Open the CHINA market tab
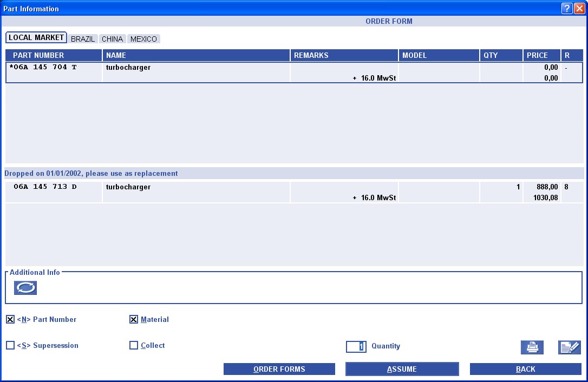 pyautogui.click(x=112, y=39)
